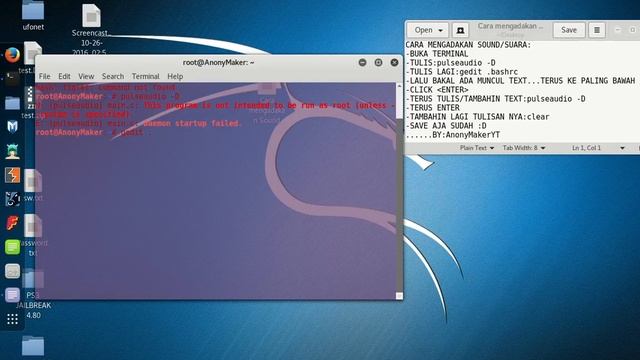640x360 pixels.
Task: Launch Firefox from the dock
Action: click(12, 54)
